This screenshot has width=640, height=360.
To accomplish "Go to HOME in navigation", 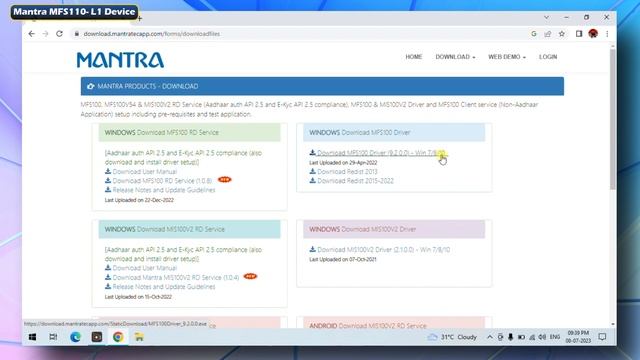I will point(413,57).
